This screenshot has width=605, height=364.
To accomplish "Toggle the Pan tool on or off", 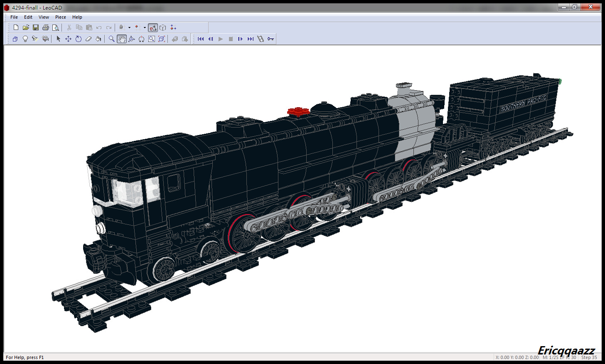I will click(x=121, y=39).
